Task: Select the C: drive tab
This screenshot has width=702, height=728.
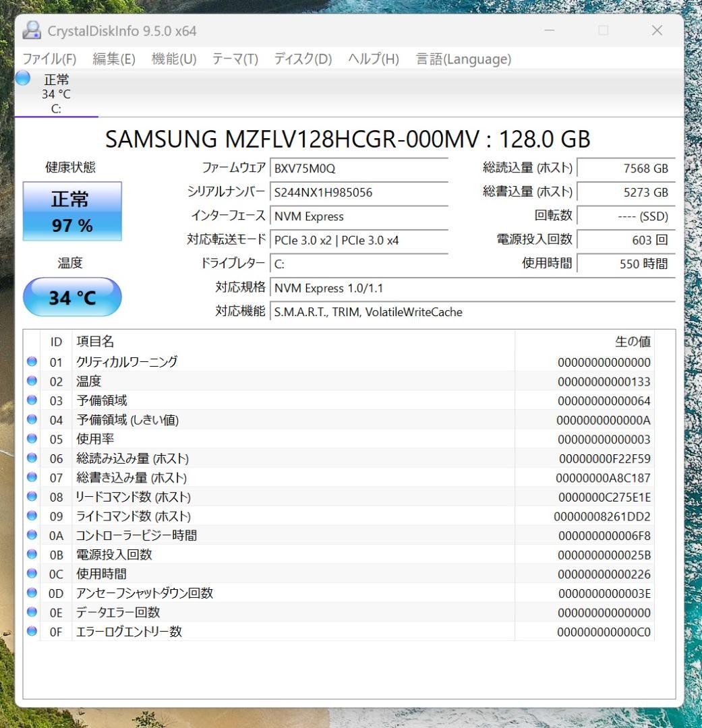Action: tap(57, 94)
